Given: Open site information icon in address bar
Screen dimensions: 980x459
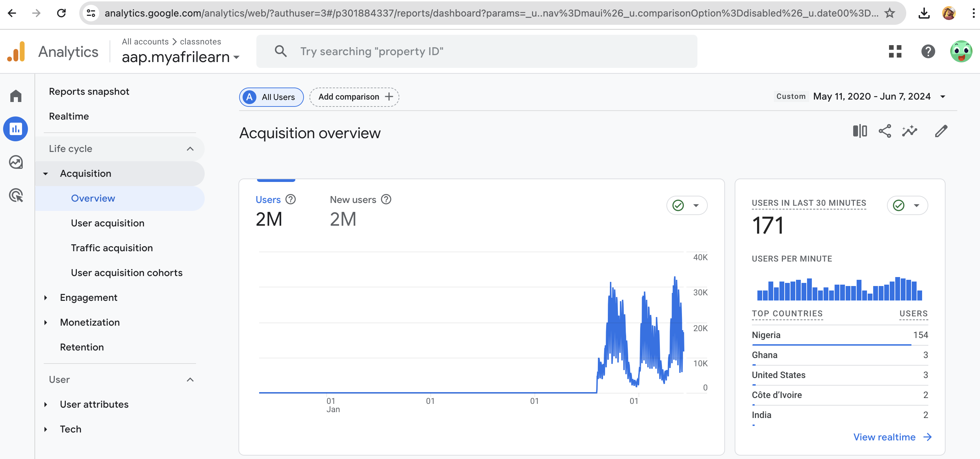Looking at the screenshot, I should [x=91, y=13].
